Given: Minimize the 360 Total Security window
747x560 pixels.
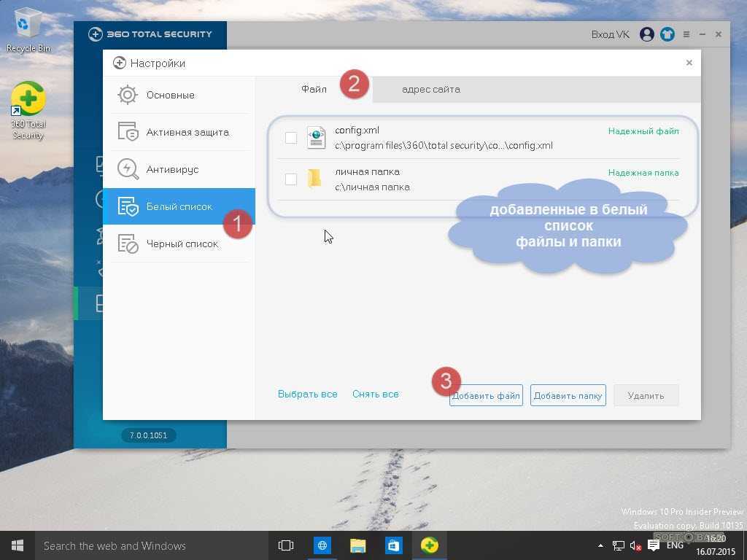Looking at the screenshot, I should [x=703, y=34].
